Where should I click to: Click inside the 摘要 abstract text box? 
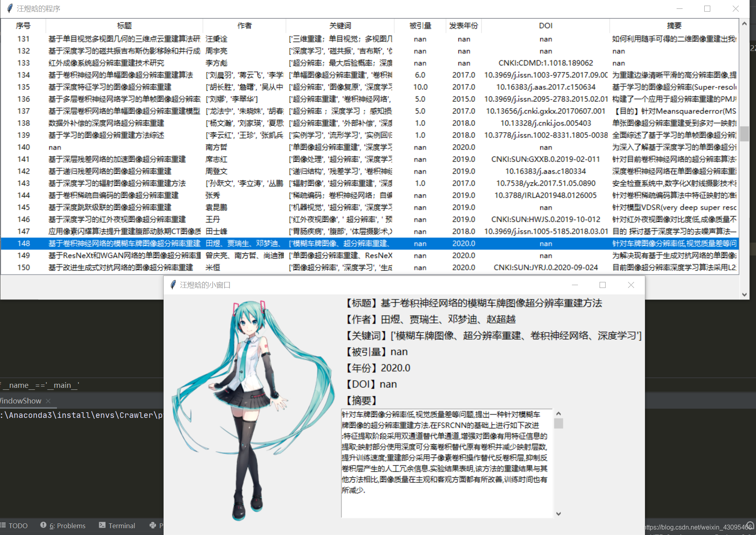click(x=446, y=463)
